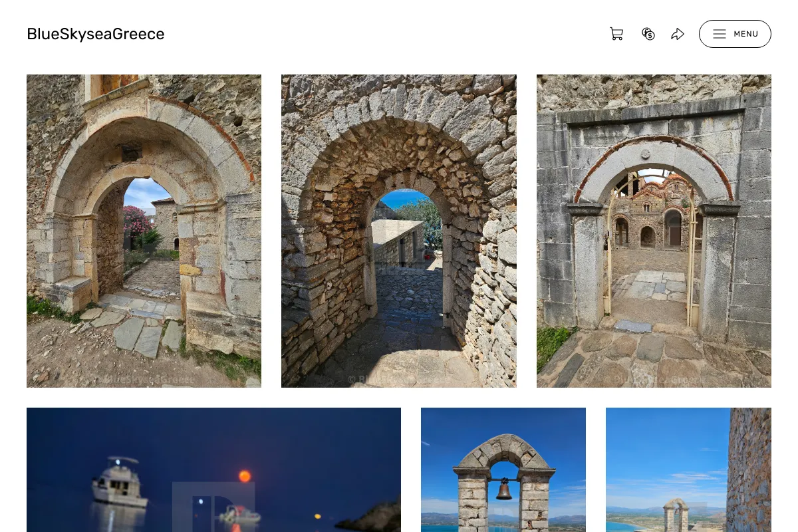Go to the BlueSkyseaGreece home title
798x532 pixels.
click(x=96, y=34)
